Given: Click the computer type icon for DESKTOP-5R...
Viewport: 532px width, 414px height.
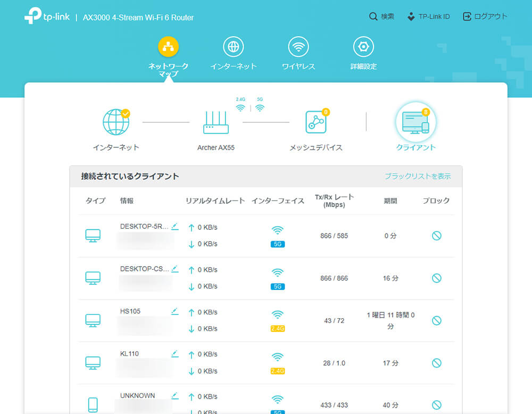Looking at the screenshot, I should pyautogui.click(x=93, y=236).
